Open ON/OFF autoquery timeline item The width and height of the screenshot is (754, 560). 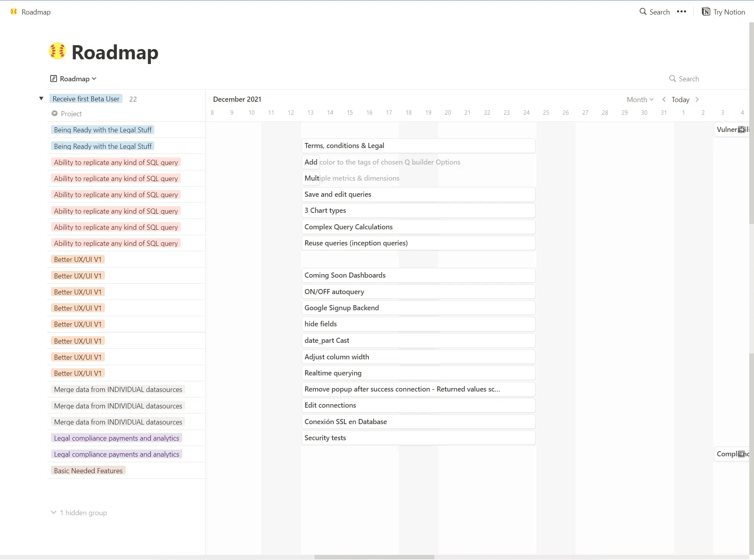[x=418, y=292]
